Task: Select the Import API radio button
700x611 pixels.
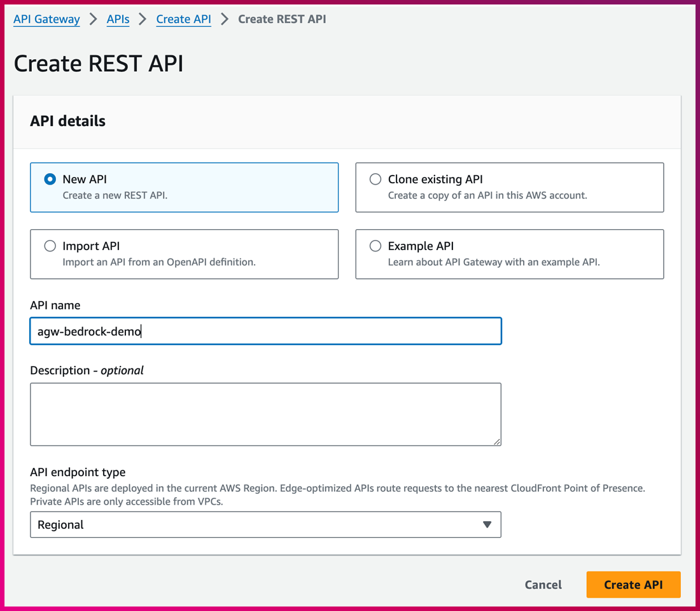Action: (50, 246)
